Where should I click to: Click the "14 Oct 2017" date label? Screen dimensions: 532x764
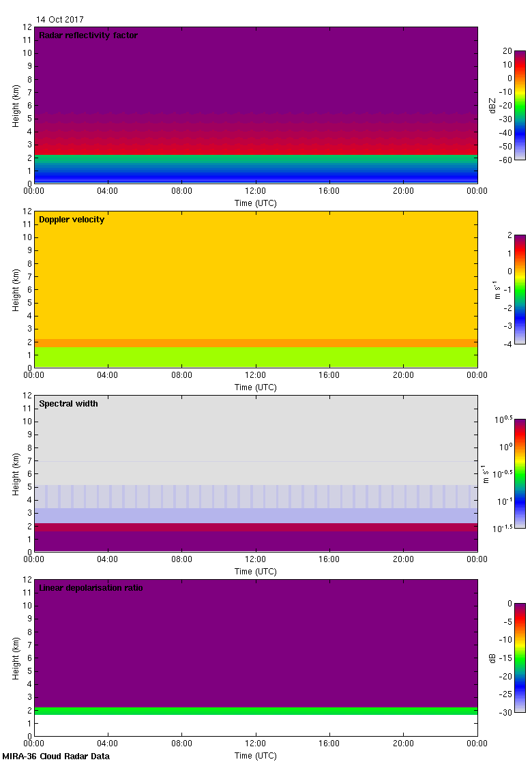[x=60, y=20]
